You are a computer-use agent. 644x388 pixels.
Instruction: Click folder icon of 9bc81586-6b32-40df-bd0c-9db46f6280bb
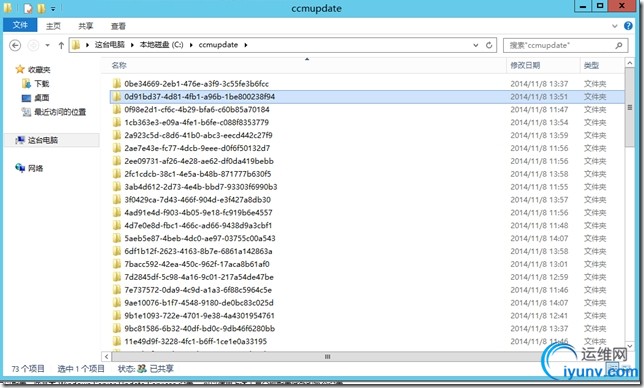(117, 328)
